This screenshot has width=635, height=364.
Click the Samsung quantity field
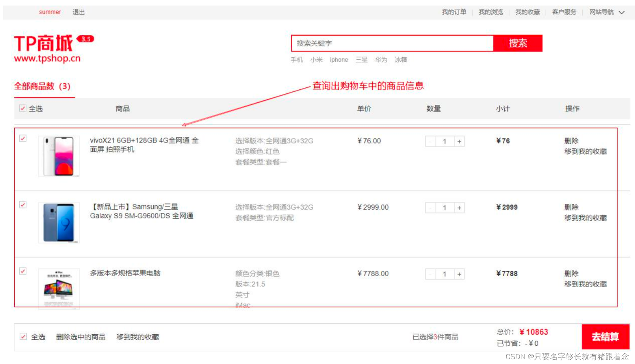(x=445, y=208)
